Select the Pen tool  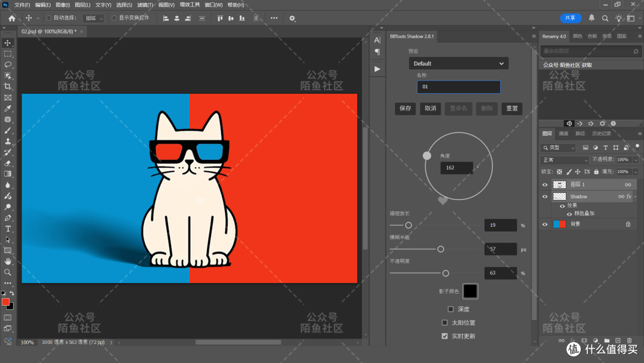coord(8,218)
